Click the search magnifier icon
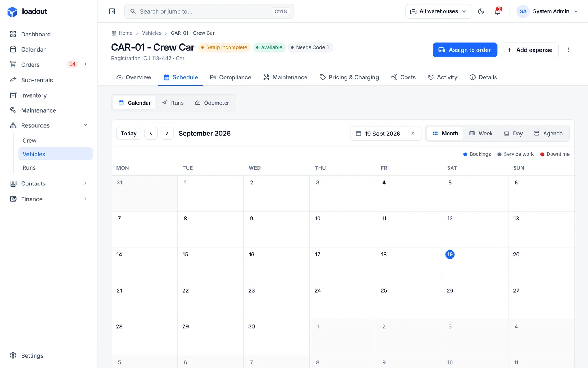 click(133, 11)
